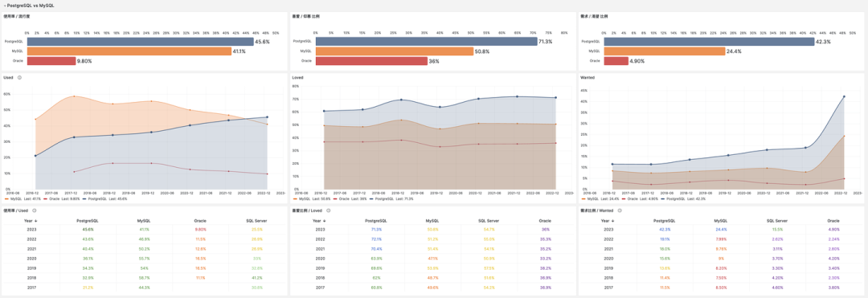Click SQL Server column header in Used table
Screen dimensions: 868x298
coord(257,221)
